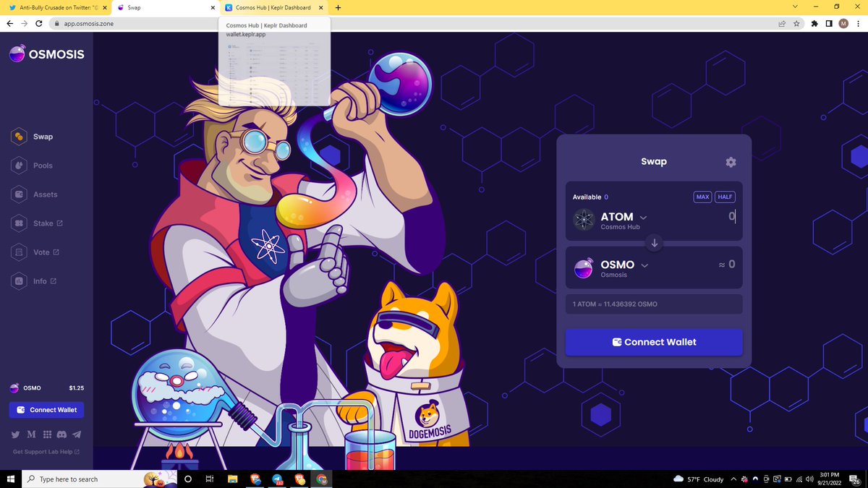
Task: Click the browser address bar URL
Action: click(x=88, y=23)
